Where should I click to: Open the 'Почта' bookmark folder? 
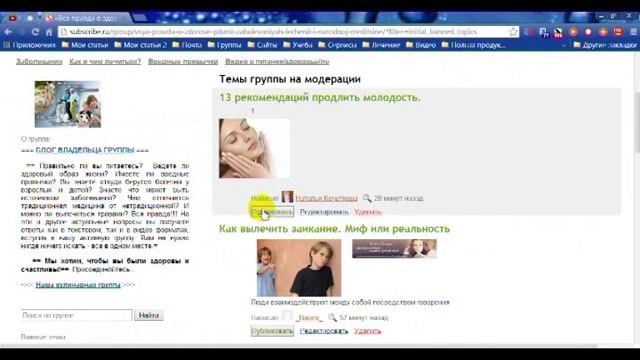tap(187, 45)
